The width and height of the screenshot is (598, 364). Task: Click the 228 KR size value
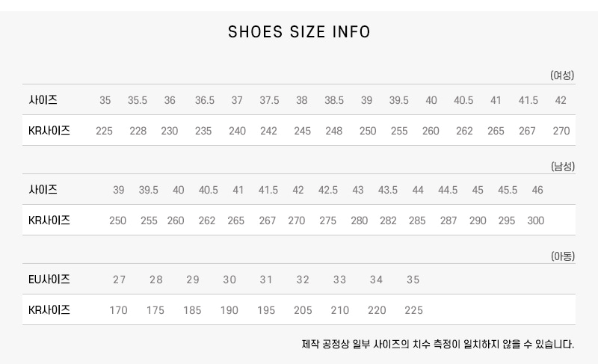[x=138, y=131]
